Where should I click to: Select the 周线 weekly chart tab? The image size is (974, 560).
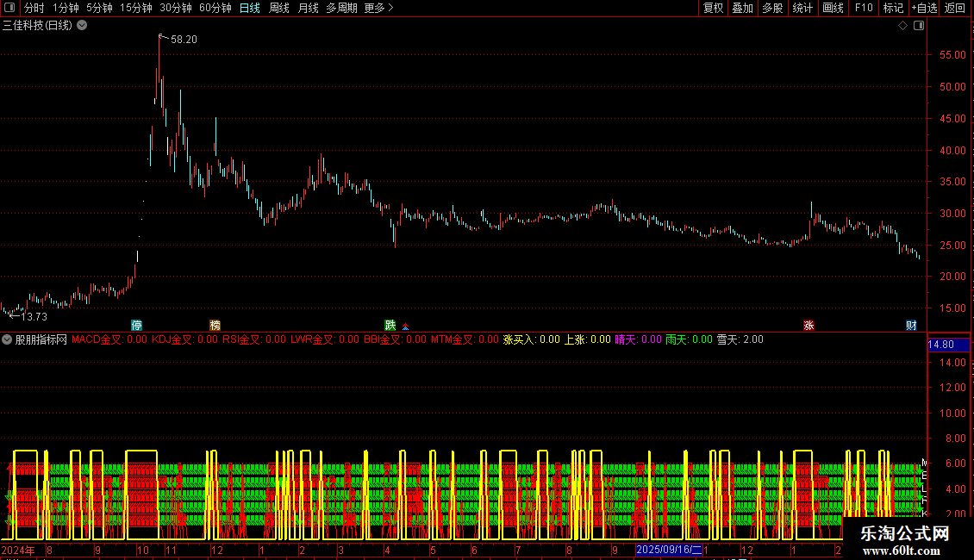tap(279, 8)
